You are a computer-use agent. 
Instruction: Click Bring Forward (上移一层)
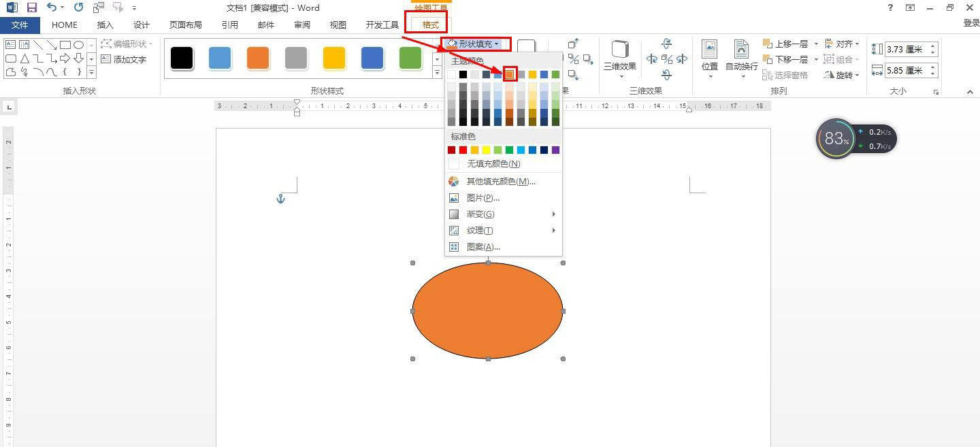[x=785, y=44]
